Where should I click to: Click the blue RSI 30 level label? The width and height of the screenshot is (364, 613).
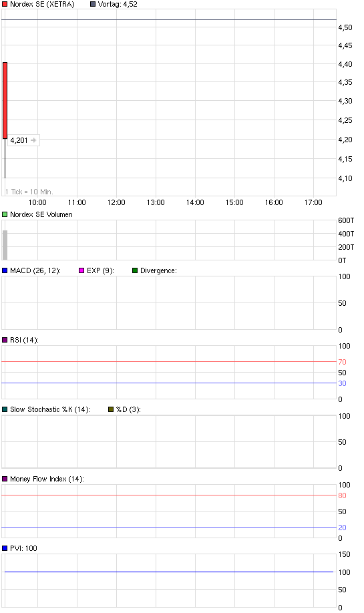[342, 383]
